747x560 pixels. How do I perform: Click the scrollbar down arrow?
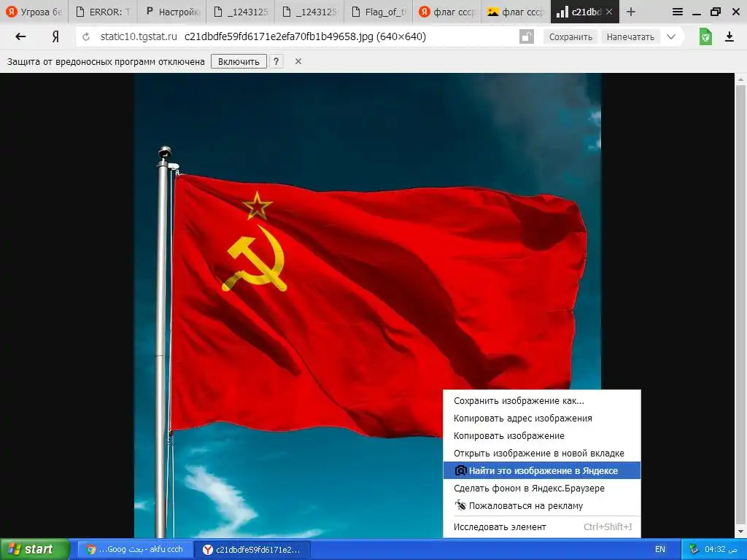coord(741,532)
